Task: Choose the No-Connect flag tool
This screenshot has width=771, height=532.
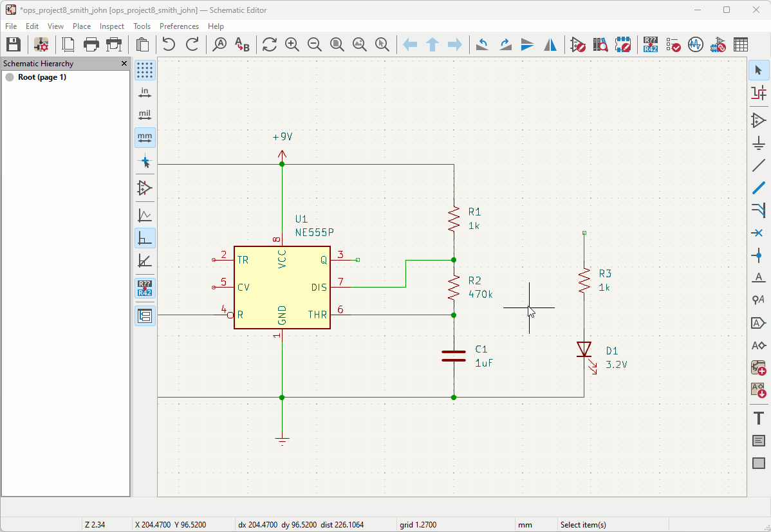Action: (759, 233)
